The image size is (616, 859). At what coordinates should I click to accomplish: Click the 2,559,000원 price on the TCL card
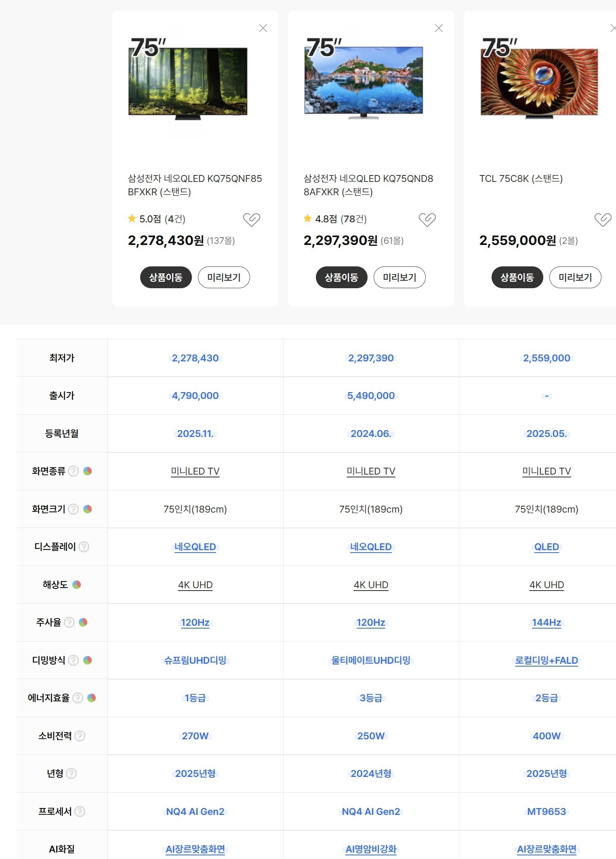pos(518,241)
